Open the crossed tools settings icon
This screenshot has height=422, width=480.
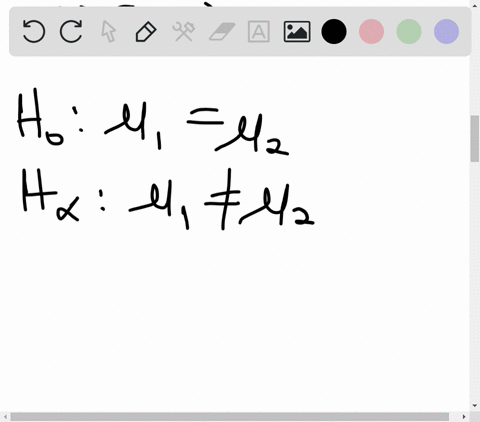pos(184,31)
